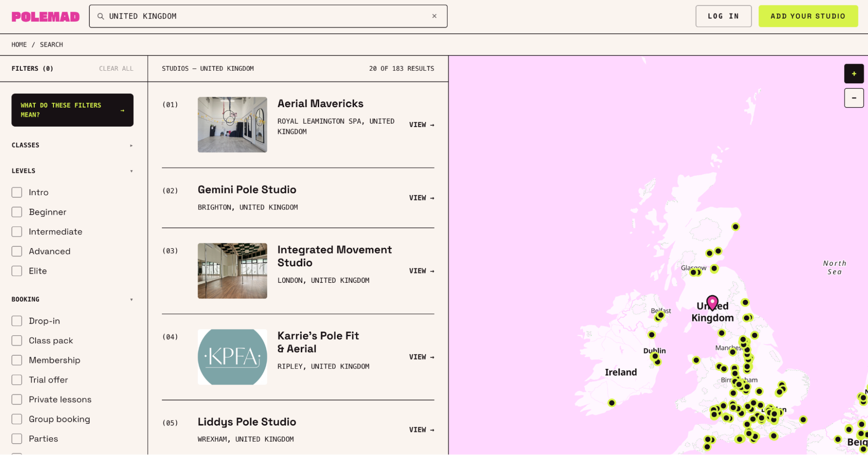Screen dimensions: 868x455
Task: View Gemini Pole Studio
Action: pyautogui.click(x=422, y=198)
